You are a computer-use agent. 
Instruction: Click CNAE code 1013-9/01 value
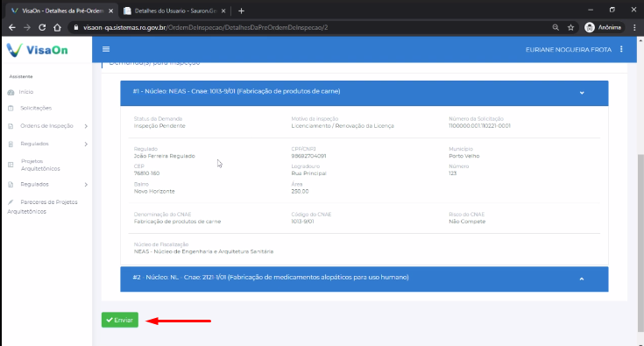(x=302, y=222)
